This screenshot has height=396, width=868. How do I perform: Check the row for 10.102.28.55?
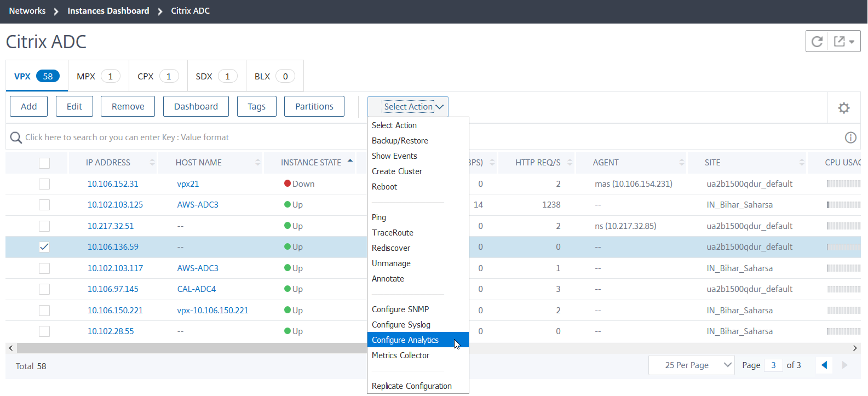tap(44, 331)
